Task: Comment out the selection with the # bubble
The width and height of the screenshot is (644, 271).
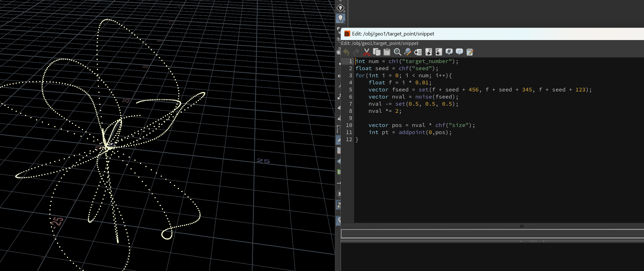Action: point(449,52)
